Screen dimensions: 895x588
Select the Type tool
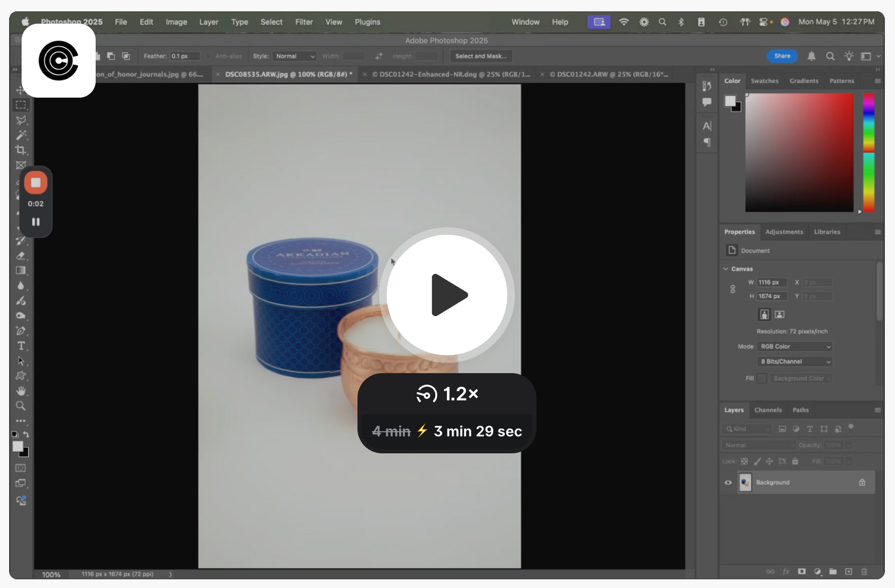[x=21, y=346]
